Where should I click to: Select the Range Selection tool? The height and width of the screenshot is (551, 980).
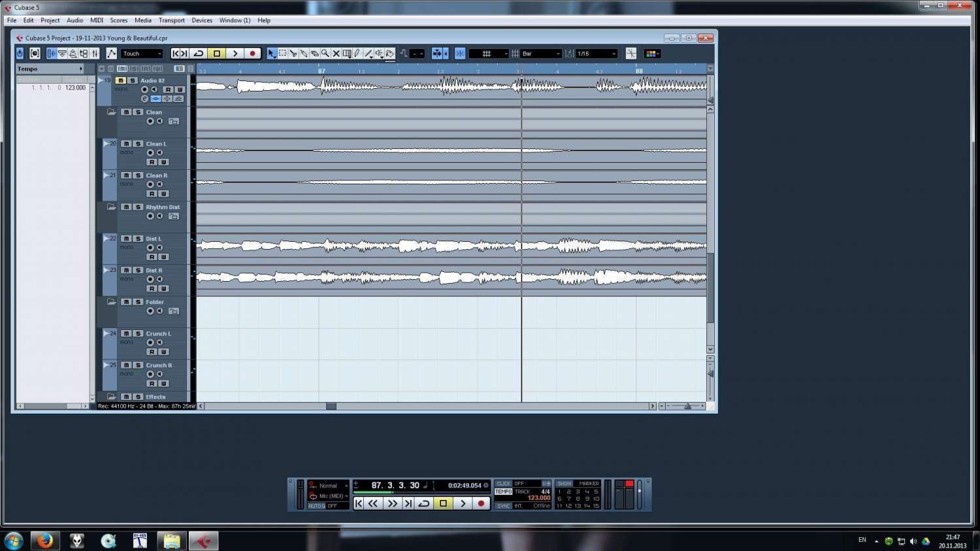(x=282, y=54)
